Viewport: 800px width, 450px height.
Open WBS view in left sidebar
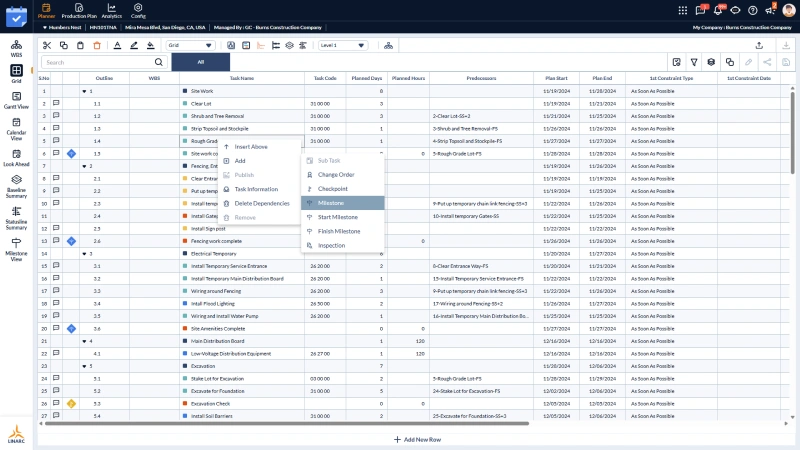click(x=16, y=48)
